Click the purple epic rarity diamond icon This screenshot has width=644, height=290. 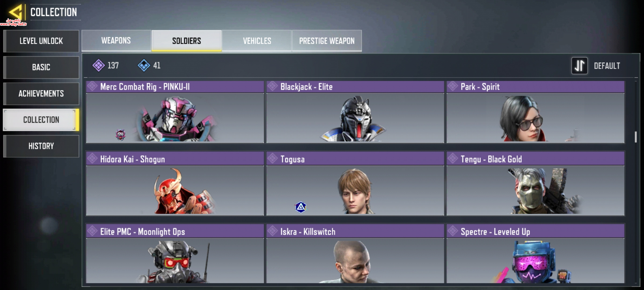pyautogui.click(x=98, y=65)
